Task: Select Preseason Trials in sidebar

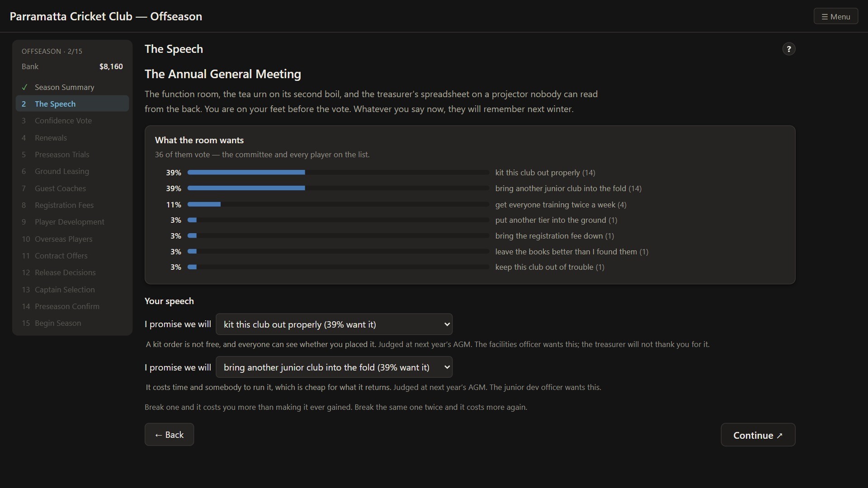Action: [x=72, y=155]
